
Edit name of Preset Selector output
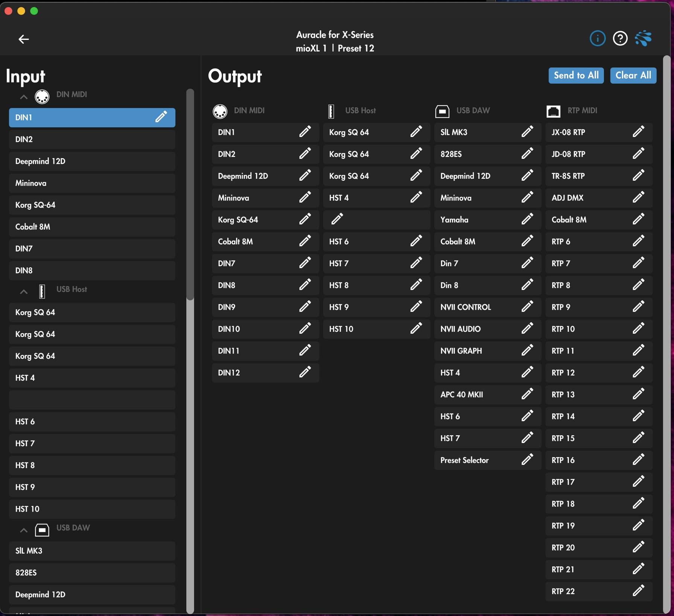coord(527,459)
